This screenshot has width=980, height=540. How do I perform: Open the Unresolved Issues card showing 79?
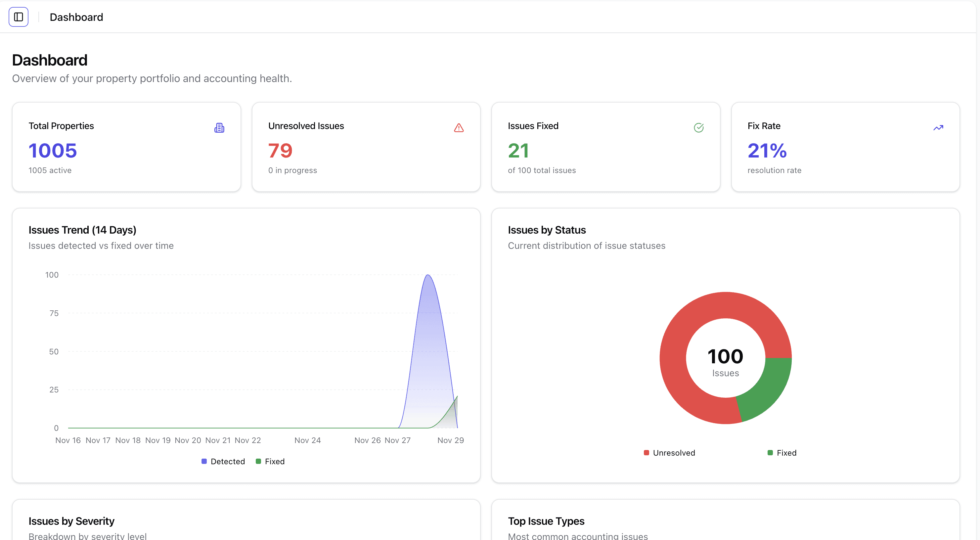tap(366, 147)
